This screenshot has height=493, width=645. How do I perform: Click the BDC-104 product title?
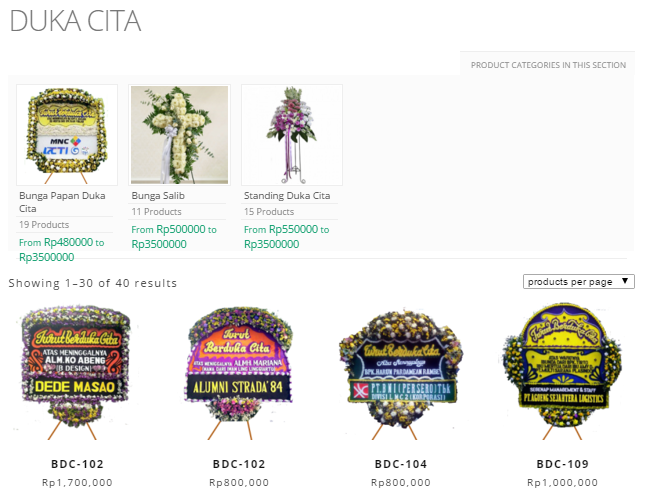tap(401, 464)
